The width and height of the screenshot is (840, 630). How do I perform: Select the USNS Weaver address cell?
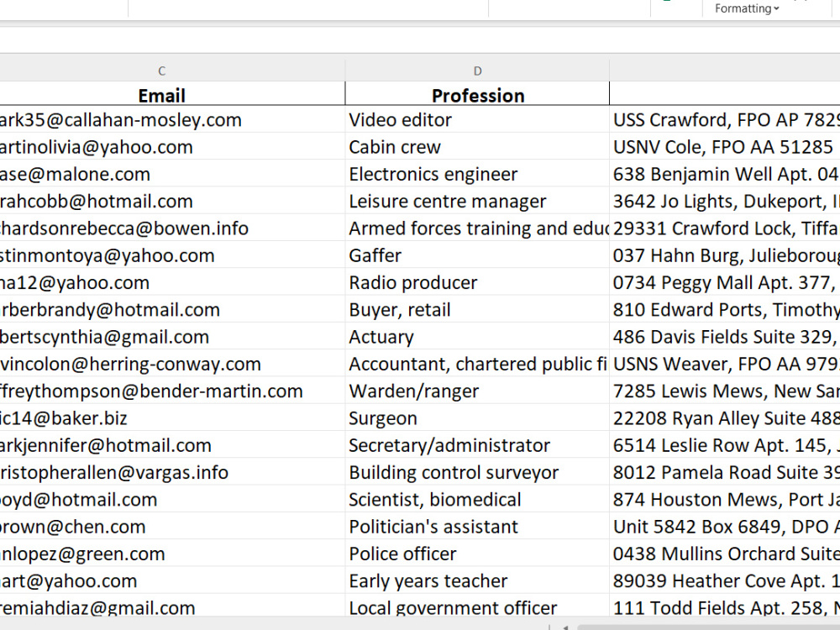(x=725, y=364)
